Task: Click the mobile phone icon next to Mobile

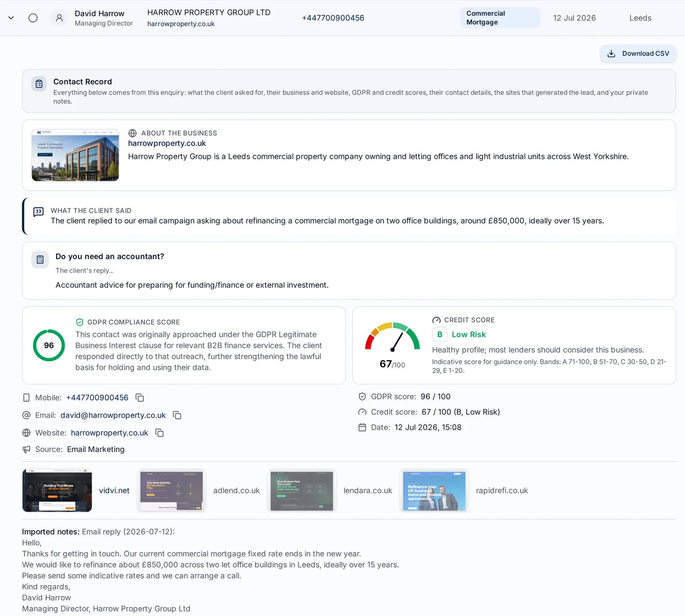Action: tap(27, 398)
